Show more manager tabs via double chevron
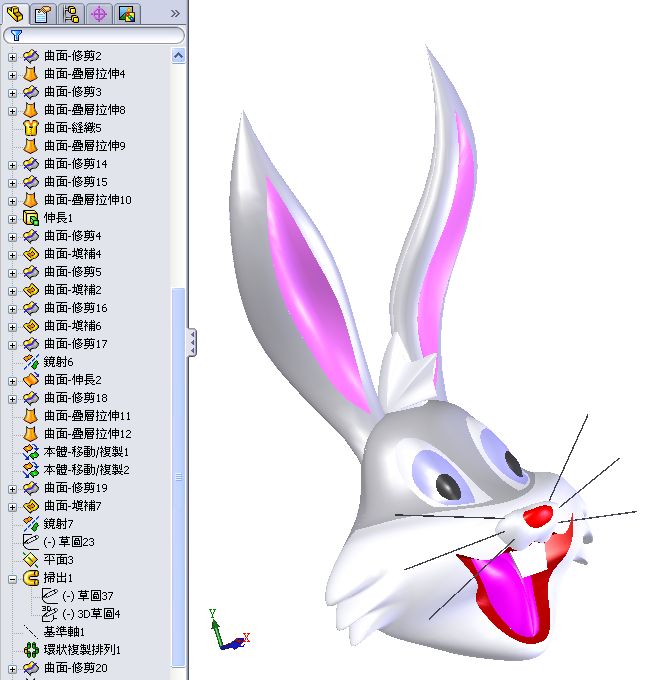The image size is (662, 680). pyautogui.click(x=175, y=14)
